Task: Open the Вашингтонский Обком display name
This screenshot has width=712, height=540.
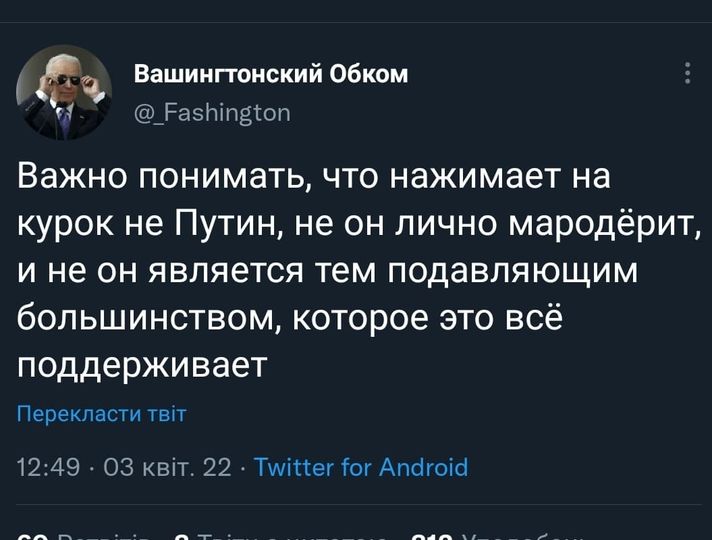Action: (x=271, y=75)
